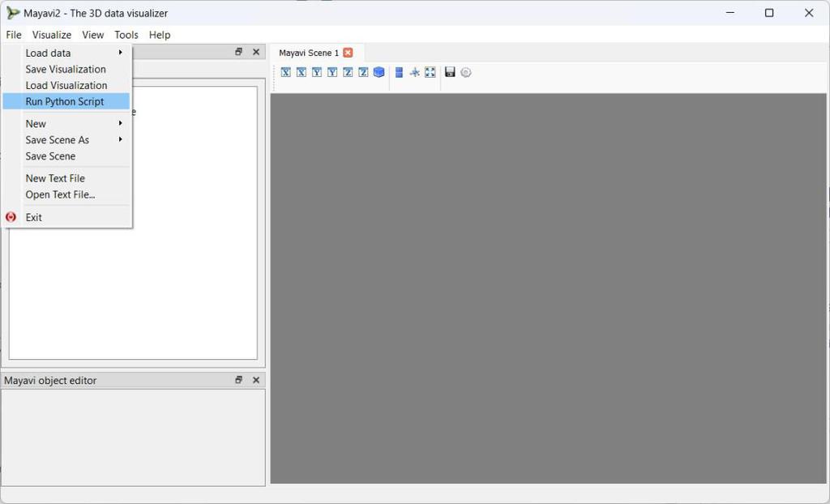Click the isometric view cube icon

click(x=379, y=72)
